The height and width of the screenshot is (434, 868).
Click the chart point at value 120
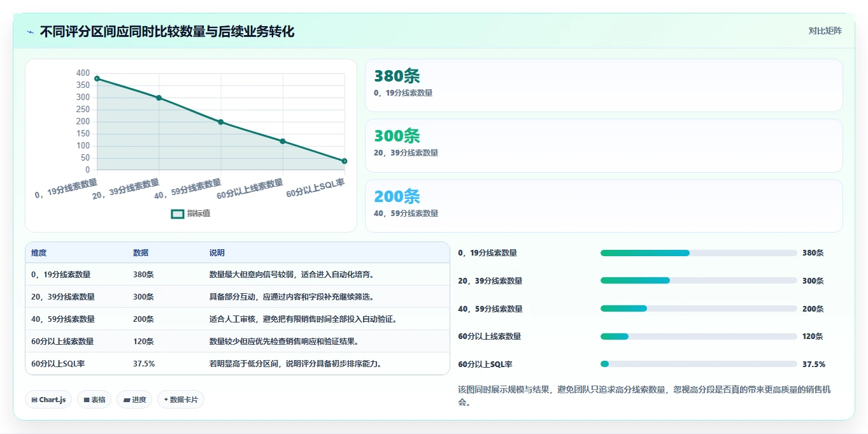[283, 141]
